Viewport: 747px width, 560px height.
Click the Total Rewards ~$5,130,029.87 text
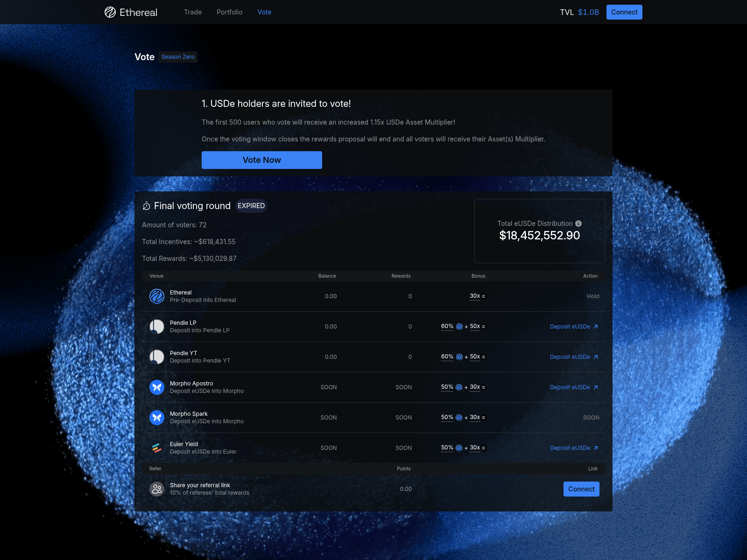tap(189, 259)
